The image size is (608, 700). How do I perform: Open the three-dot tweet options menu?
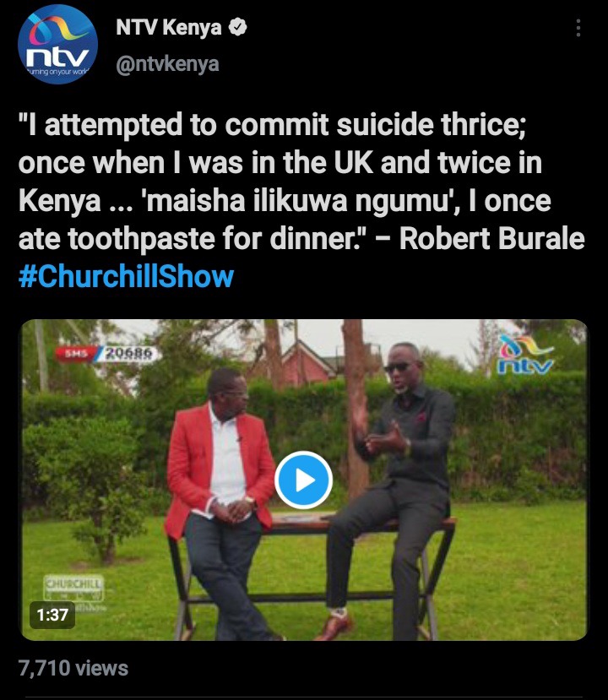[x=578, y=28]
